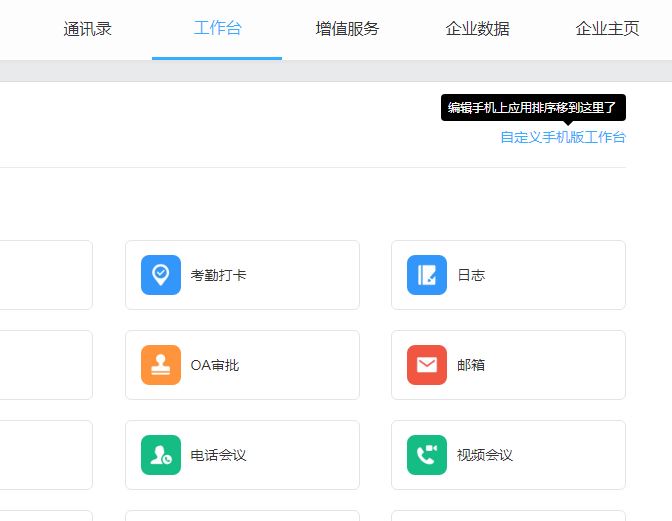Viewport: 672px width, 521px height.
Task: Click the 编辑手机上应用排序移到这里了 tooltip
Action: click(533, 108)
